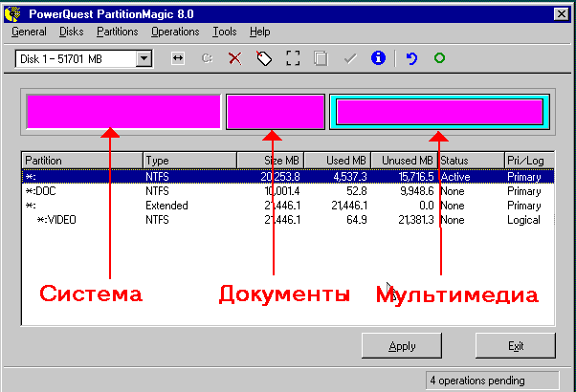Click the 21,381.3 unused value
Screen dimensions: 576x392
click(x=416, y=220)
